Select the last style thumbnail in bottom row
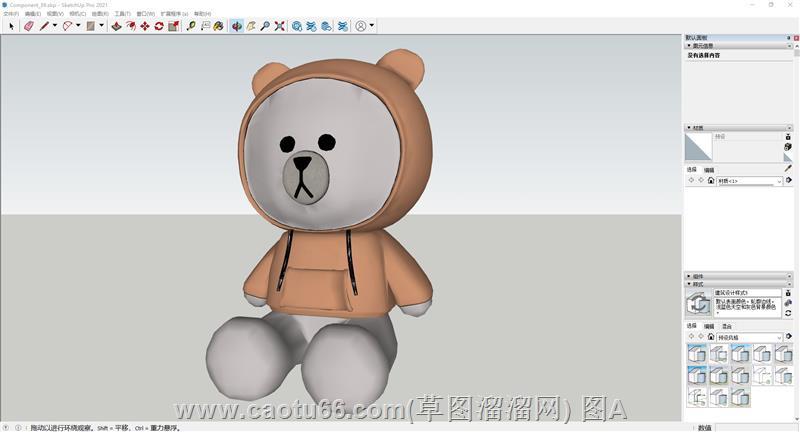Image resolution: width=800 pixels, height=432 pixels. click(x=740, y=397)
